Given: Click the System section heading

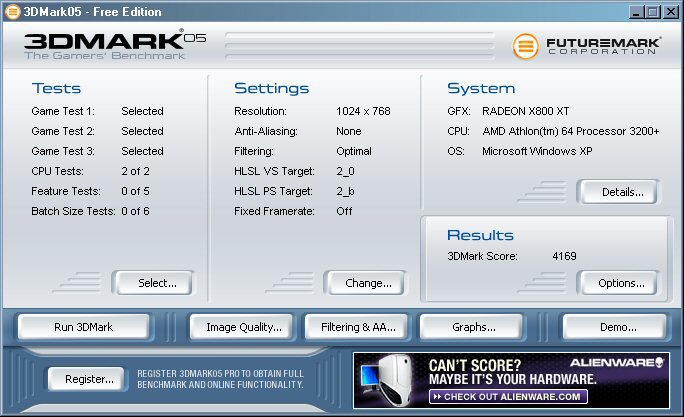Looking at the screenshot, I should pos(481,89).
